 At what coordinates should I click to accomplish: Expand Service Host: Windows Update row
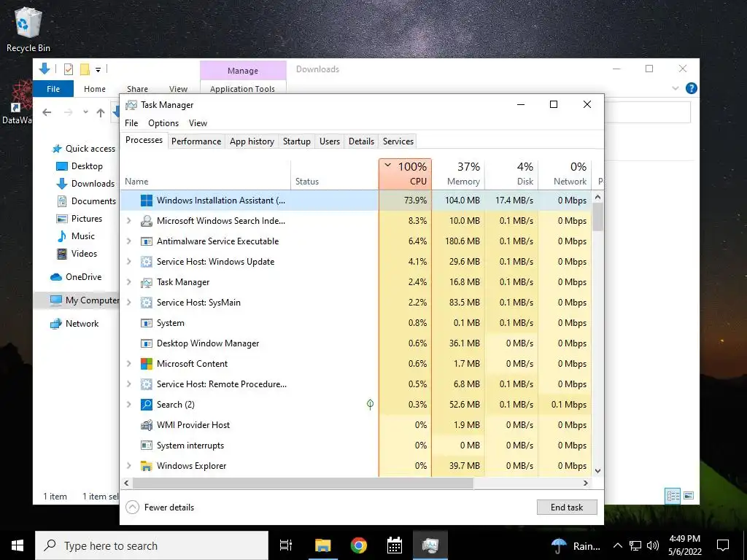128,262
